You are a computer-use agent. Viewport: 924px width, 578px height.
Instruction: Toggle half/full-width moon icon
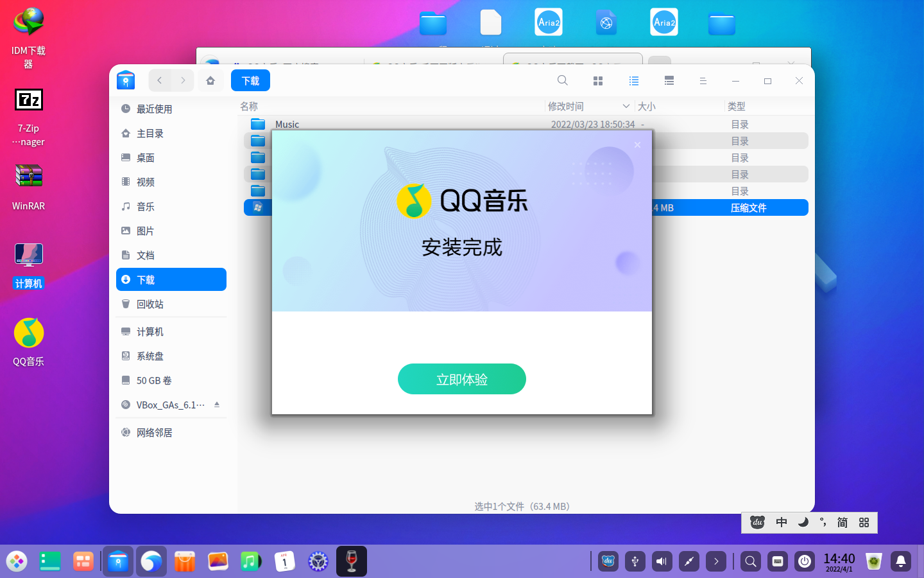point(803,522)
